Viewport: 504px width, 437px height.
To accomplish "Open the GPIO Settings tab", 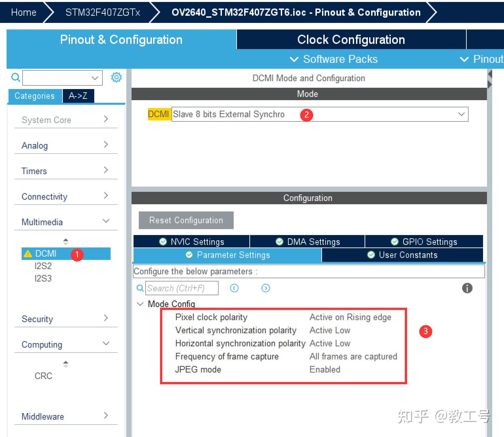I will point(424,242).
